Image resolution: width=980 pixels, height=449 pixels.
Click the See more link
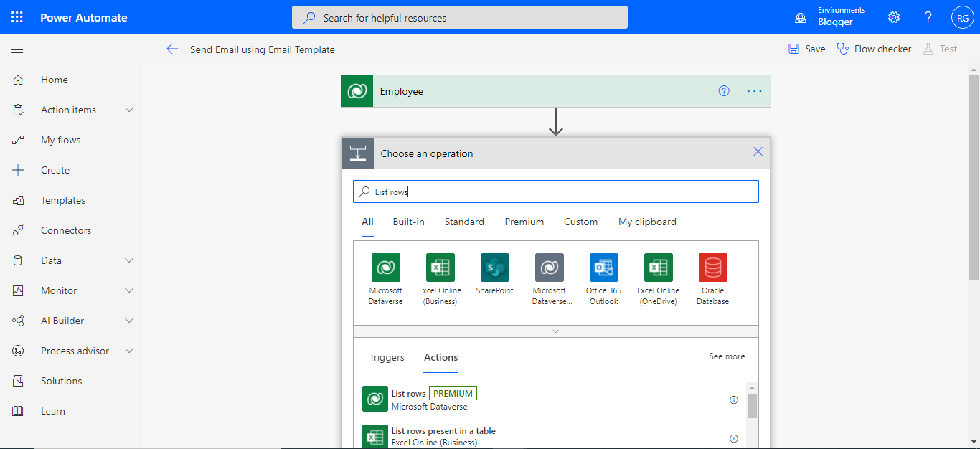point(727,356)
